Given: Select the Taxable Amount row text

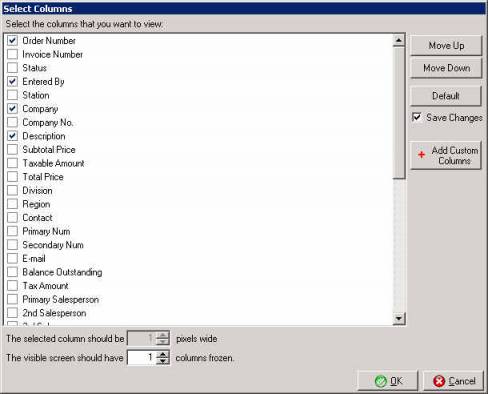Looking at the screenshot, I should coord(53,163).
